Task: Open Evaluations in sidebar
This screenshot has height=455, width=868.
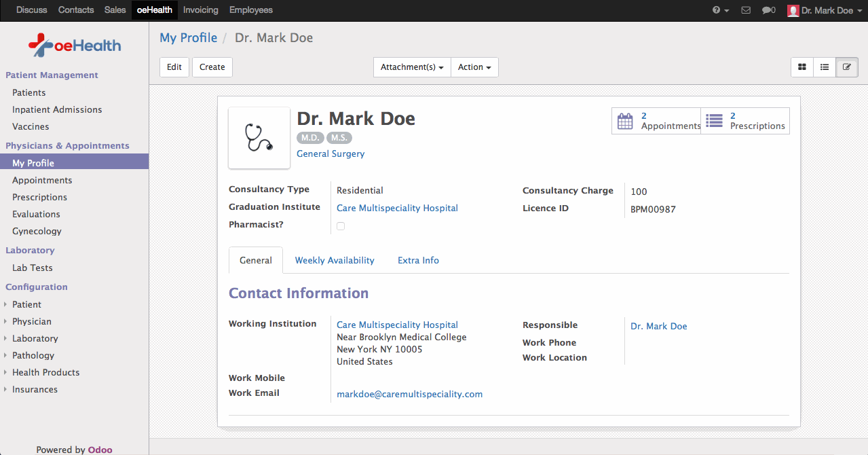Action: tap(36, 214)
